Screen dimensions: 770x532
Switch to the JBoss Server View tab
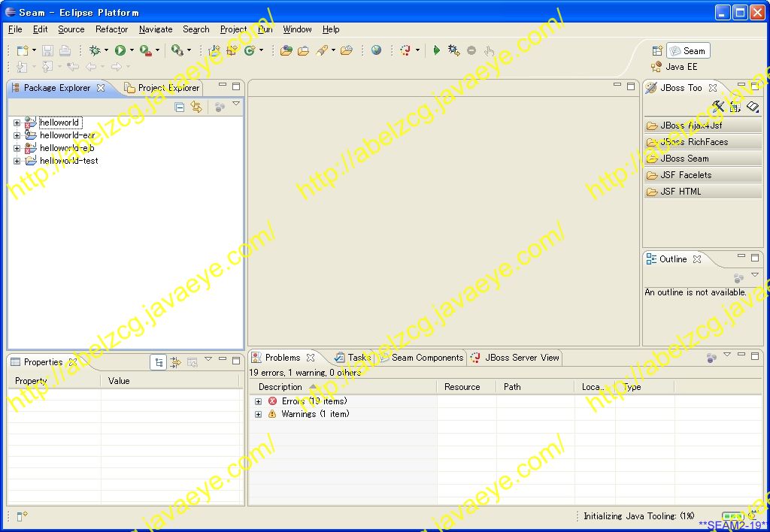pos(514,358)
